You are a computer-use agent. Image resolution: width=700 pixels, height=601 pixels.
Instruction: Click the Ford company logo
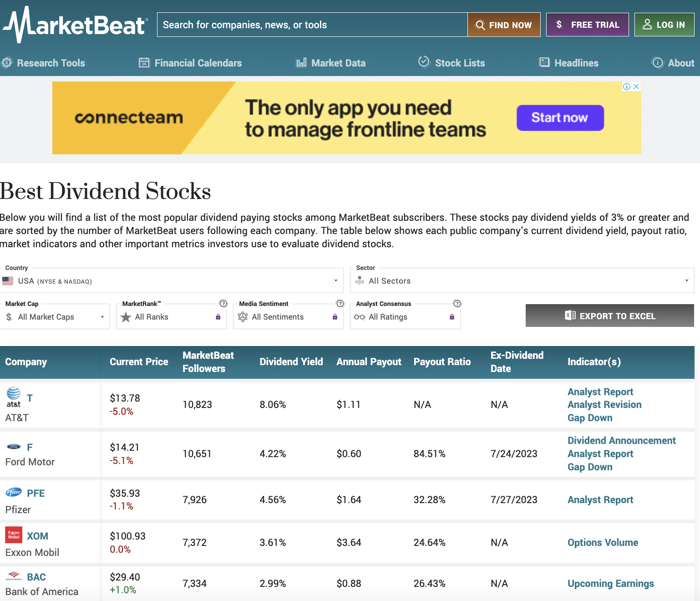pyautogui.click(x=14, y=447)
